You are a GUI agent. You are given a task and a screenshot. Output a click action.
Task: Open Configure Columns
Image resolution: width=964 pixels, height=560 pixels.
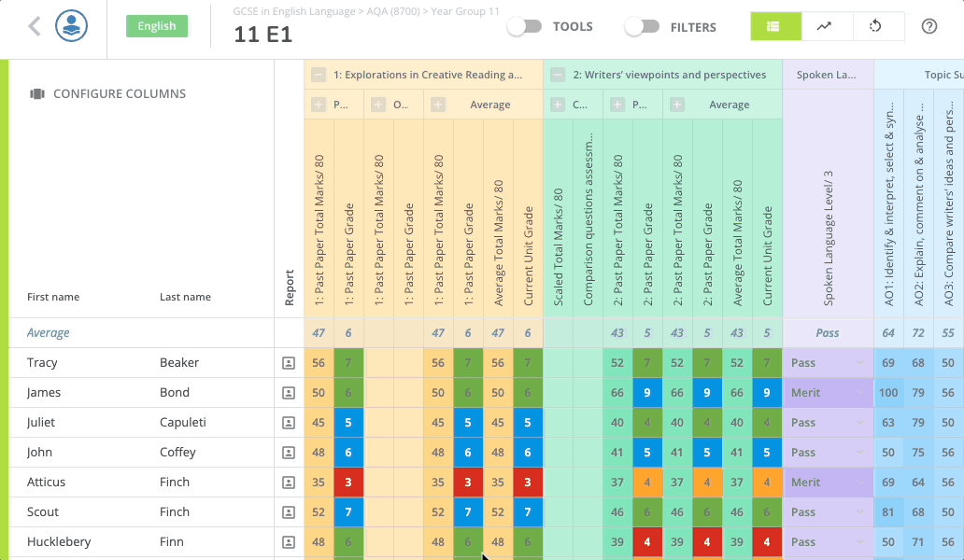click(x=108, y=93)
